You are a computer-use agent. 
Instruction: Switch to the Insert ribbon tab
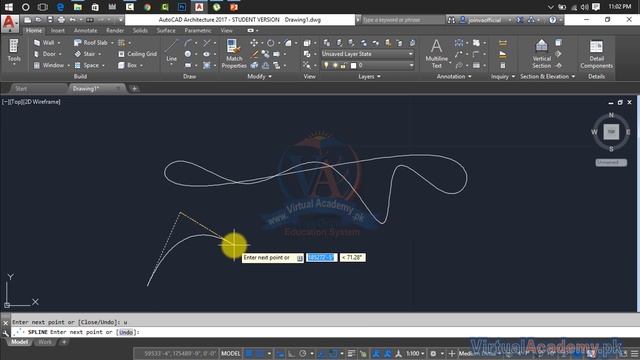[58, 31]
